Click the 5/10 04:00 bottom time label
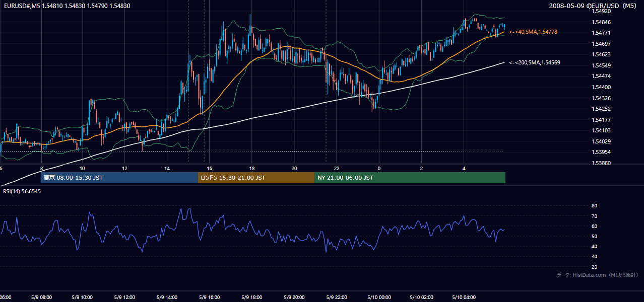Viewport: 644px width, 302px height. (x=464, y=297)
